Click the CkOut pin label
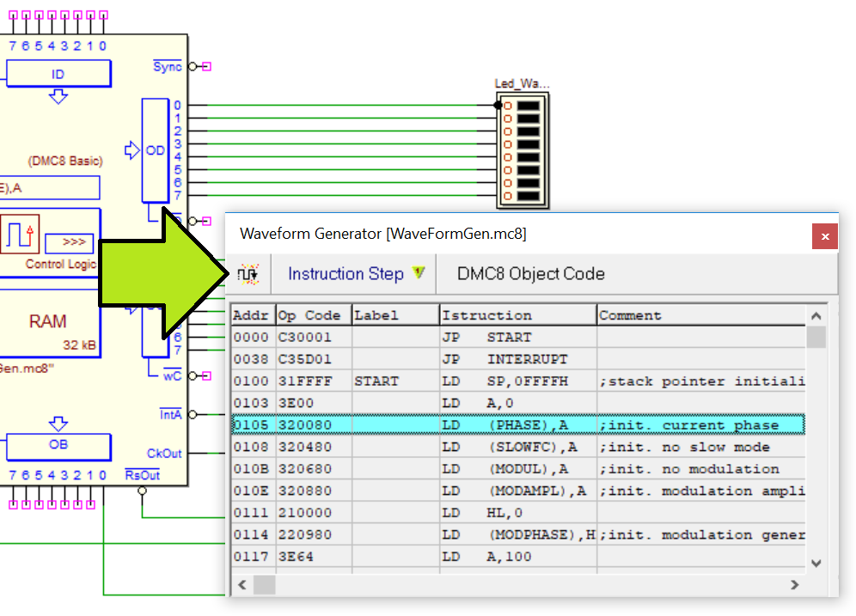 164,454
